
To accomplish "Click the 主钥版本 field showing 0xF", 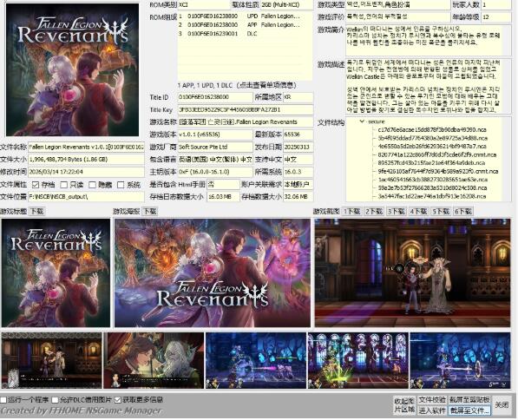I will (215, 172).
